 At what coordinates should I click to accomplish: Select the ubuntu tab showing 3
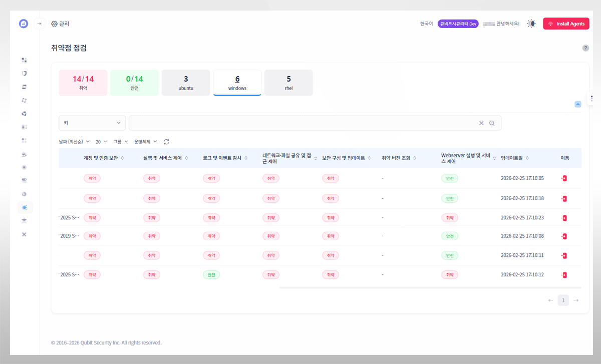pyautogui.click(x=186, y=83)
